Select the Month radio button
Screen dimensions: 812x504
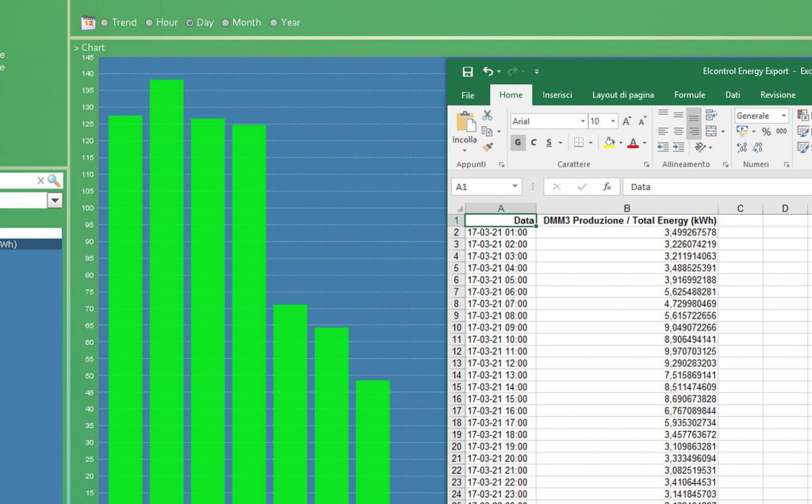tap(226, 23)
